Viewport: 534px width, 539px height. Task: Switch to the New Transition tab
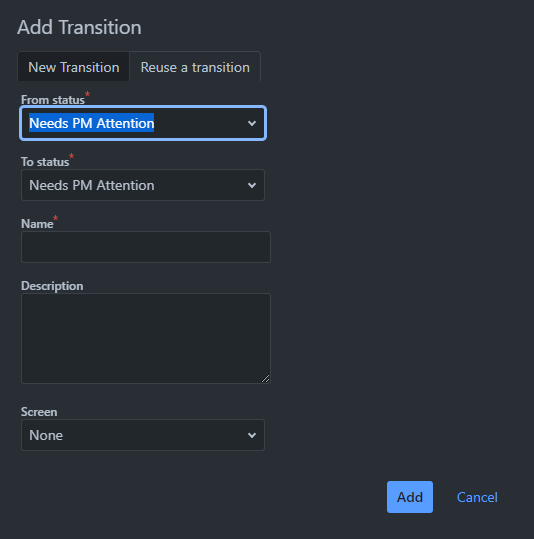coord(74,67)
